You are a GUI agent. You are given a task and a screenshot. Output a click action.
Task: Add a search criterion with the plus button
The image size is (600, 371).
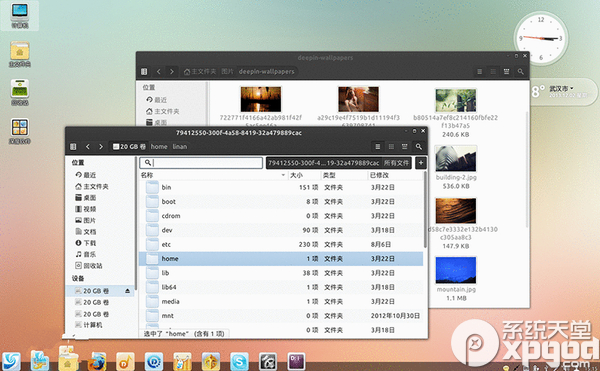point(421,163)
